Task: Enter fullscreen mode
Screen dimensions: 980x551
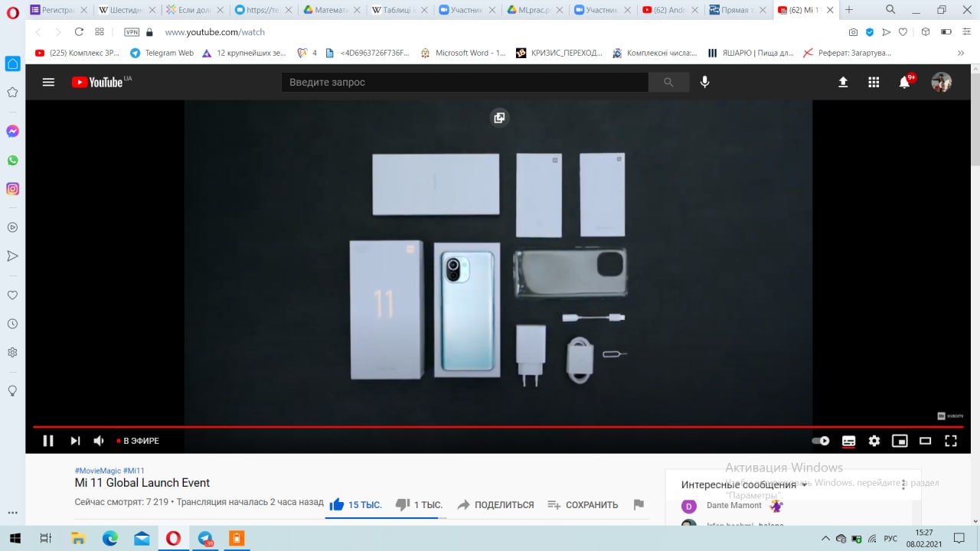Action: pyautogui.click(x=951, y=441)
